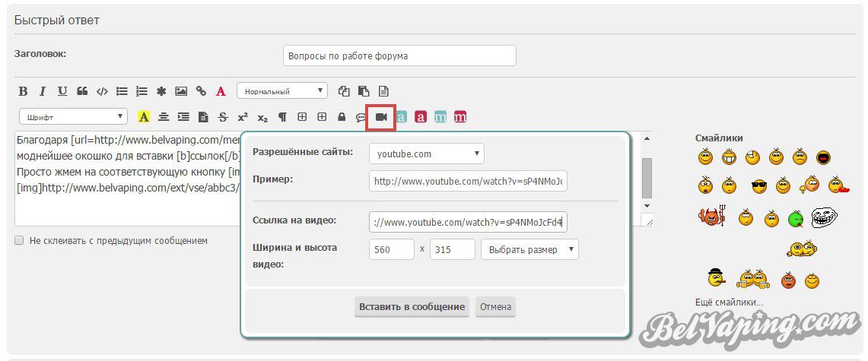The height and width of the screenshot is (361, 868).
Task: Click the message textarea scrollbar up arrow
Action: [647, 137]
